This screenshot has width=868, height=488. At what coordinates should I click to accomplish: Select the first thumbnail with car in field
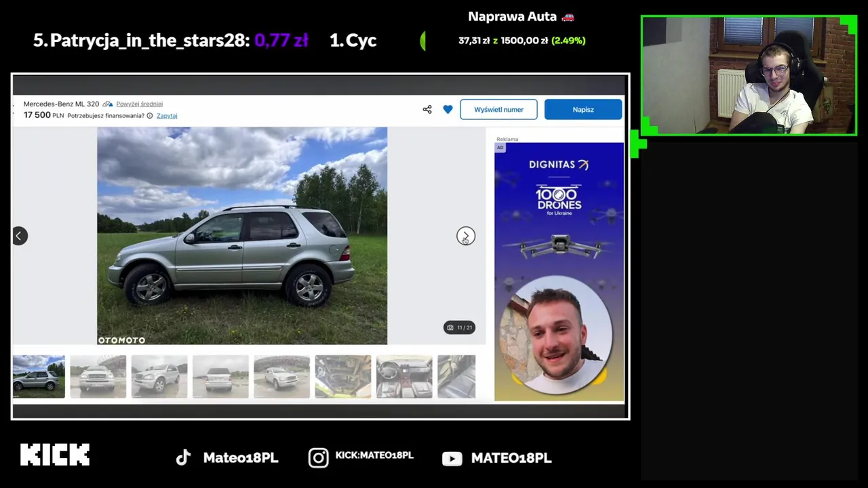(x=39, y=376)
